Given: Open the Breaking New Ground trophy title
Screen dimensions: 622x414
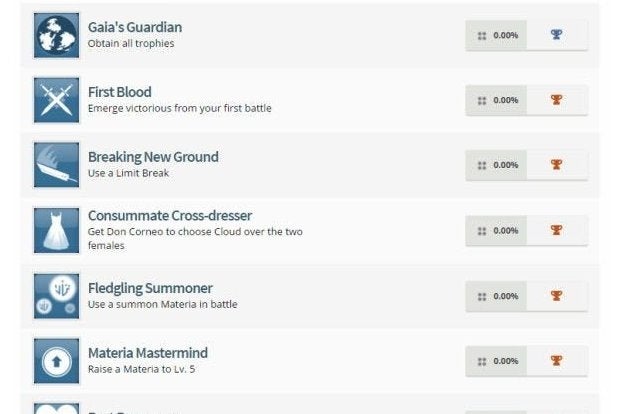Looking at the screenshot, I should pyautogui.click(x=153, y=157).
